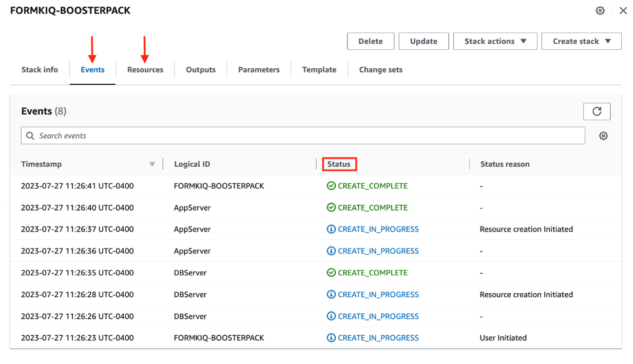Open the Outputs tab

(201, 70)
